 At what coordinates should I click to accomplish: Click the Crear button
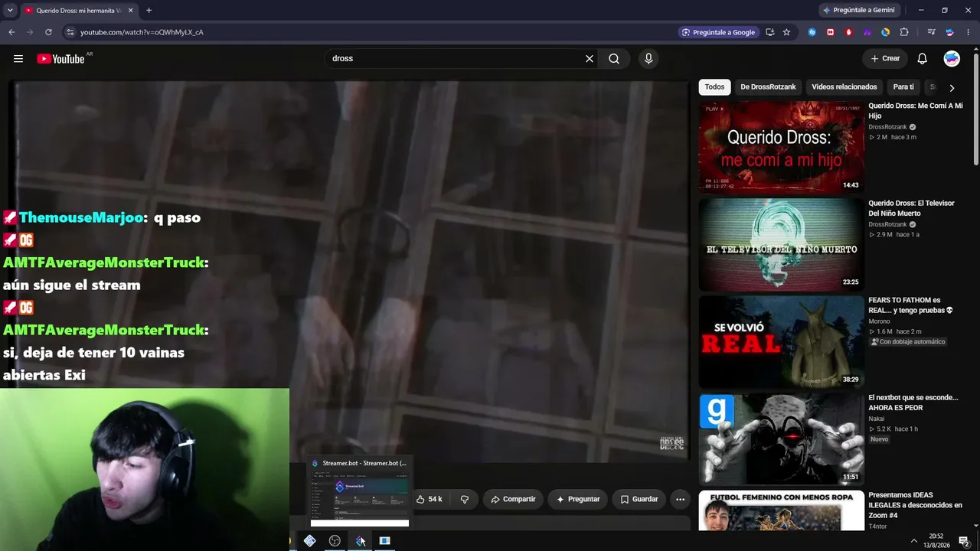click(x=885, y=59)
